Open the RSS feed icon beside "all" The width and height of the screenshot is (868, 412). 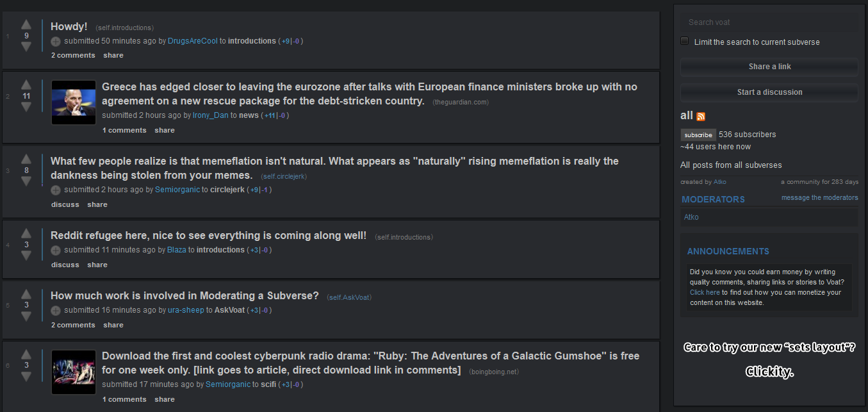pos(701,117)
